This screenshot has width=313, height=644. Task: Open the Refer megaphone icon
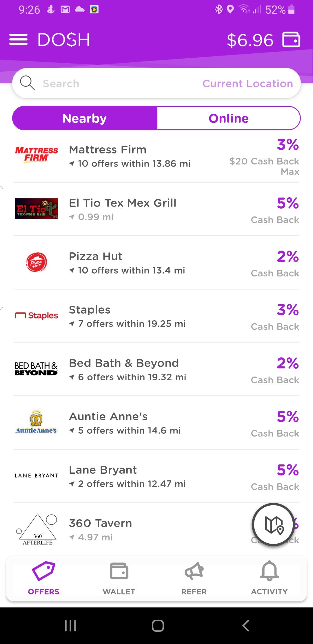coord(194,571)
